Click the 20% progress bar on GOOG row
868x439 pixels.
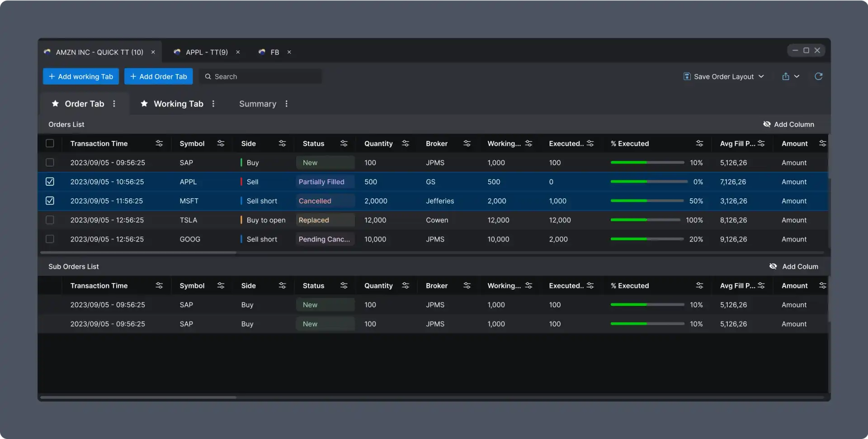tap(647, 239)
